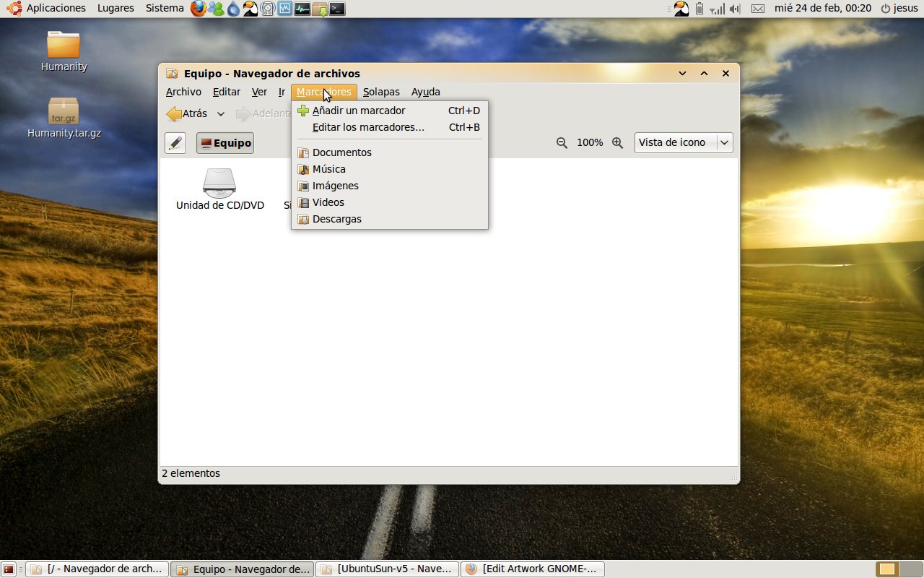
Task: Launch Firefox from the top panel
Action: (x=199, y=9)
